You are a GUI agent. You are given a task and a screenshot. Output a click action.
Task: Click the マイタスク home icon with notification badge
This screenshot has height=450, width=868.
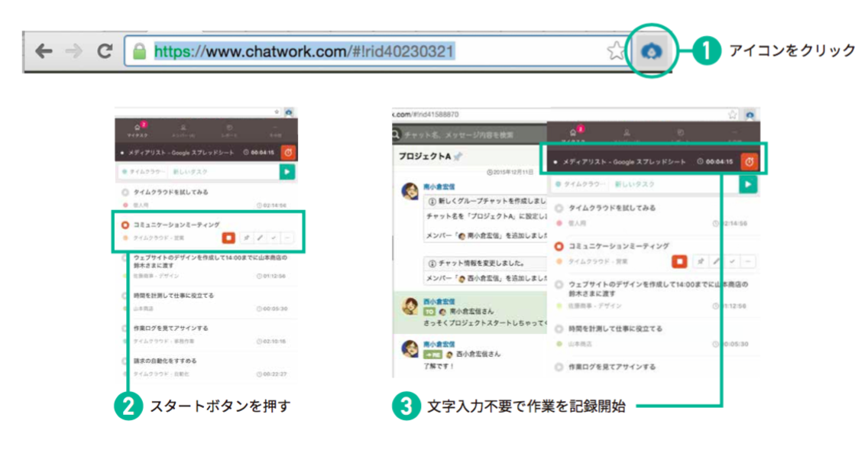137,127
